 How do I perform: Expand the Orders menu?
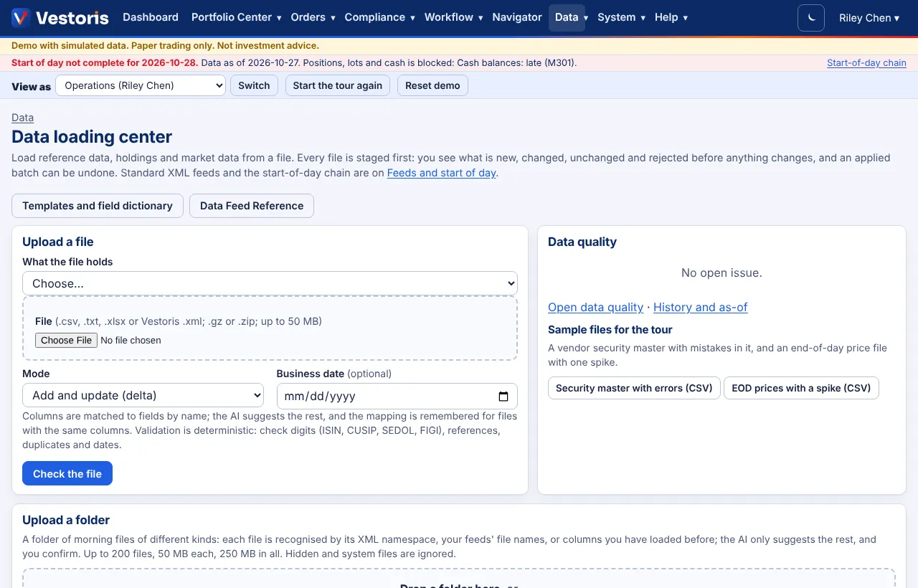(x=313, y=17)
